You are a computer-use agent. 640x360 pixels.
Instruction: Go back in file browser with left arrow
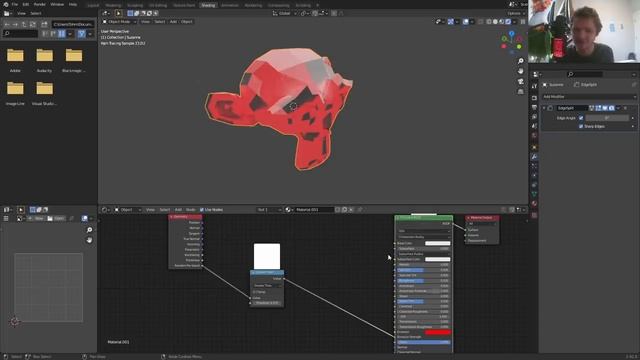pos(7,24)
